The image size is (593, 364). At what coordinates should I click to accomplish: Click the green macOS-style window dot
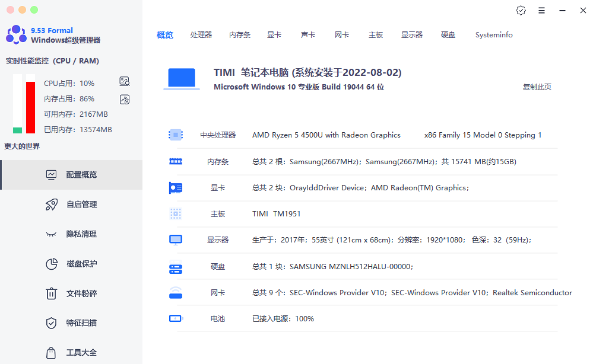(x=34, y=10)
